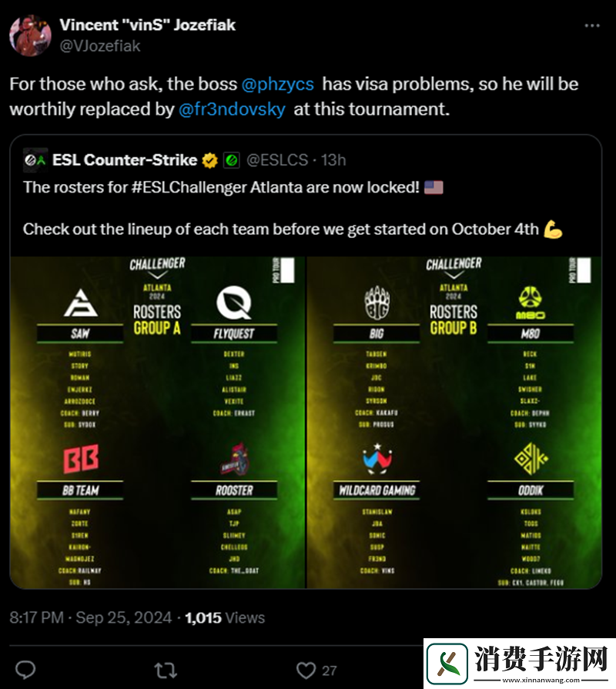Click the gold verified badge

click(x=209, y=160)
